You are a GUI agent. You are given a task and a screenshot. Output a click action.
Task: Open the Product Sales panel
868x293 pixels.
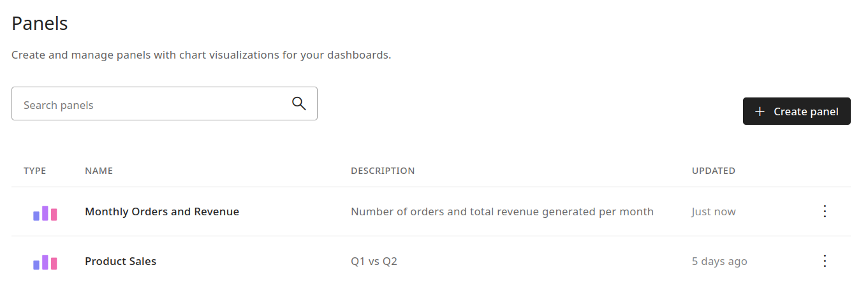121,261
